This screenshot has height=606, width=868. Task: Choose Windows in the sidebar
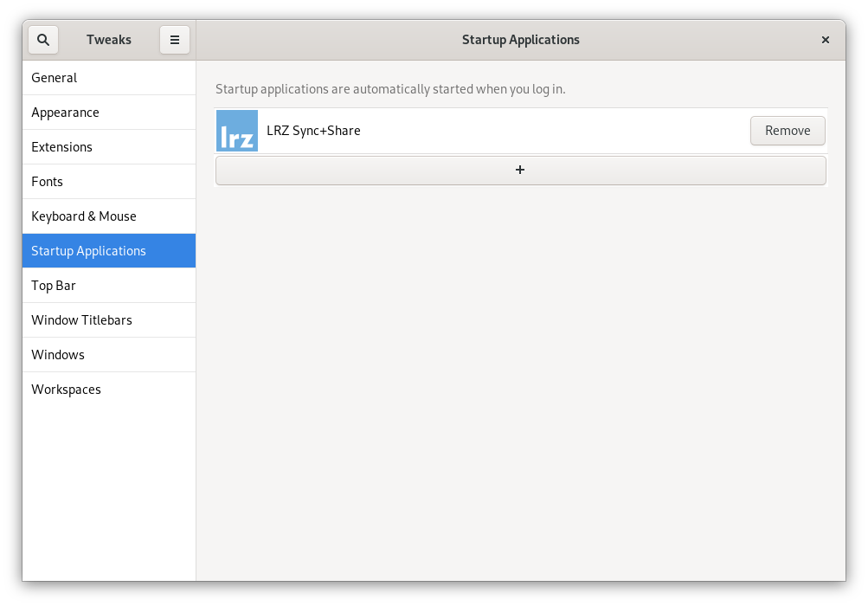[58, 355]
